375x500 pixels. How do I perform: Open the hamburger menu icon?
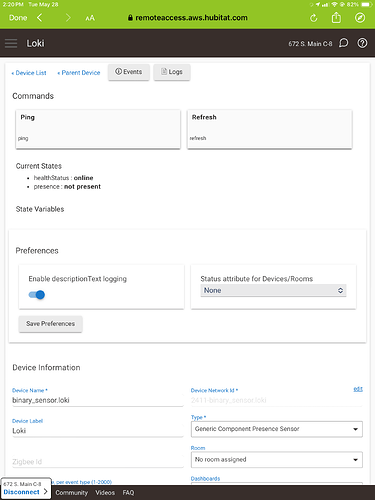[11, 43]
